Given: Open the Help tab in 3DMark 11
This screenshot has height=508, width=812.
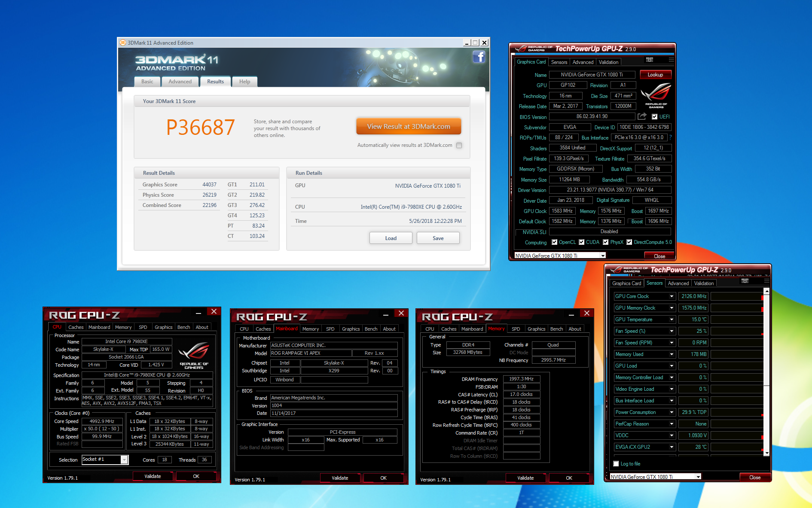Looking at the screenshot, I should (x=245, y=82).
